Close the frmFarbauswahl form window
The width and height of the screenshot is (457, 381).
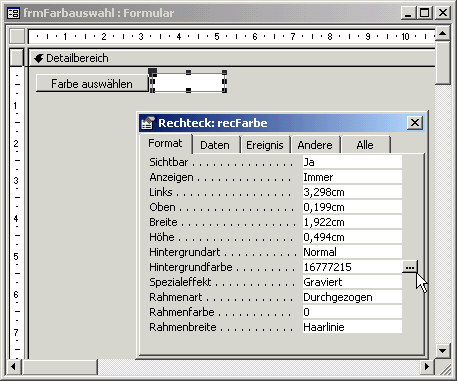(443, 13)
